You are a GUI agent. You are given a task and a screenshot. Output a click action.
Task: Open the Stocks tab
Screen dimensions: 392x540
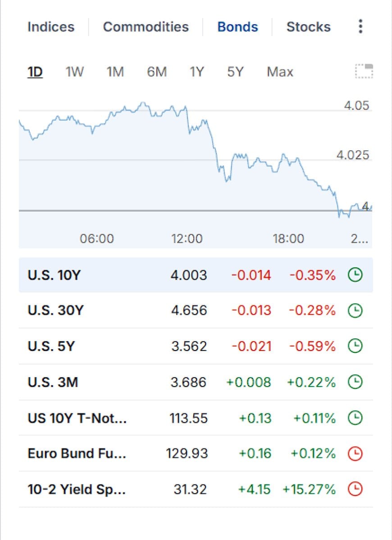pyautogui.click(x=309, y=27)
